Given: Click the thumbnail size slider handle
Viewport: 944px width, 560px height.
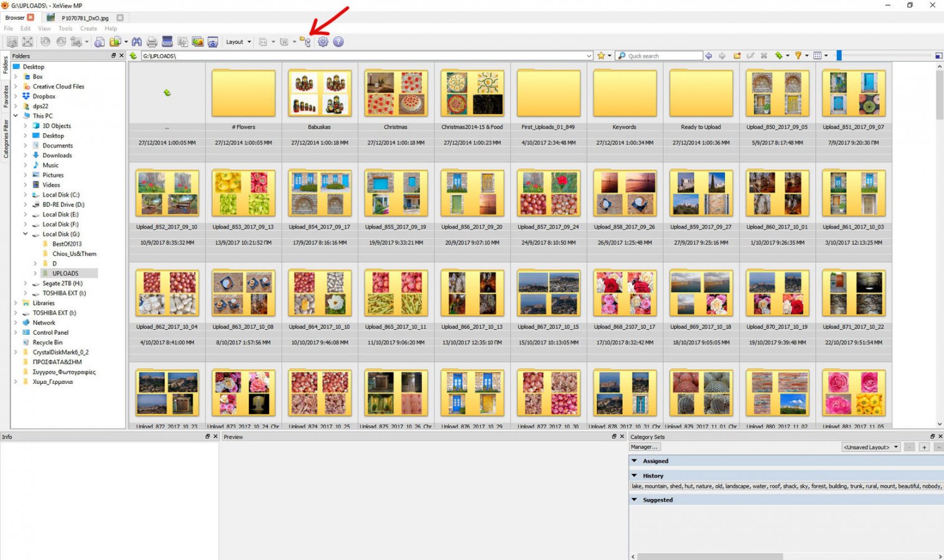Looking at the screenshot, I should tap(839, 56).
